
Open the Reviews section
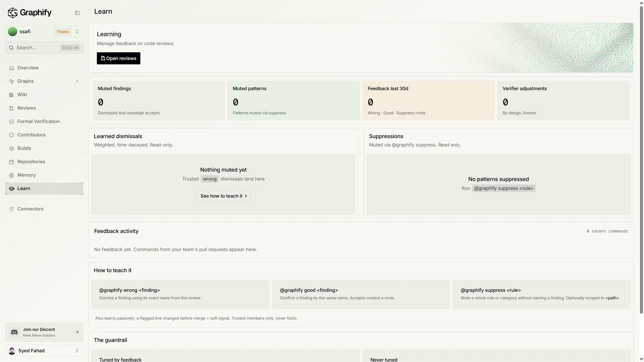pos(44,108)
